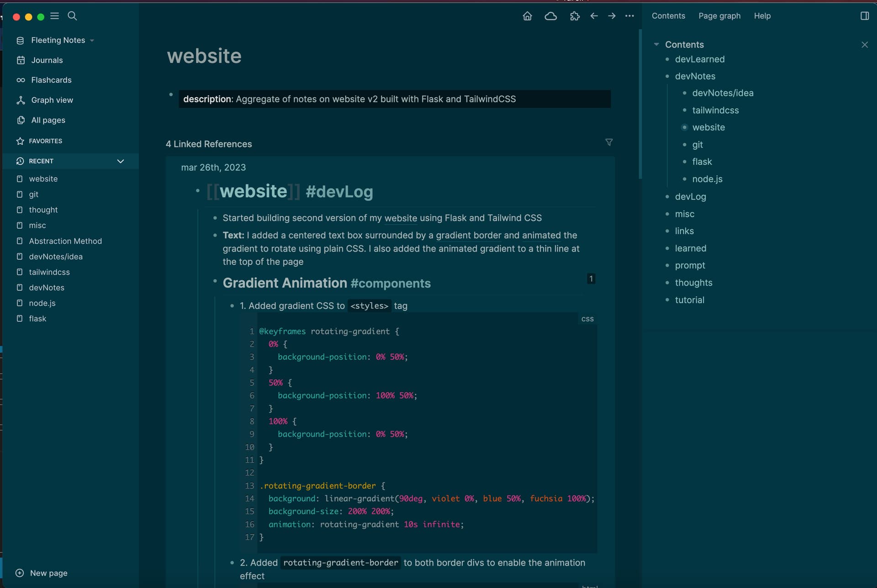Open tailwindcss in Contents tree

point(715,110)
